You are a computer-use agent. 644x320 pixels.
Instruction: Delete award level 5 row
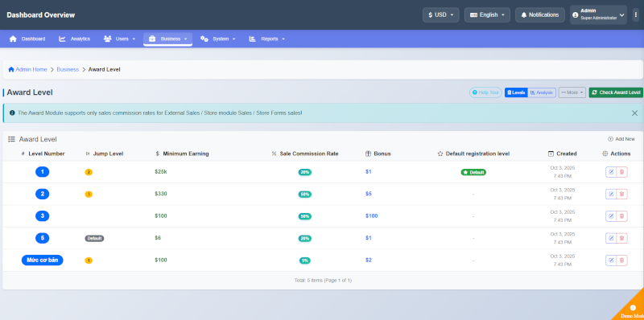pos(621,238)
